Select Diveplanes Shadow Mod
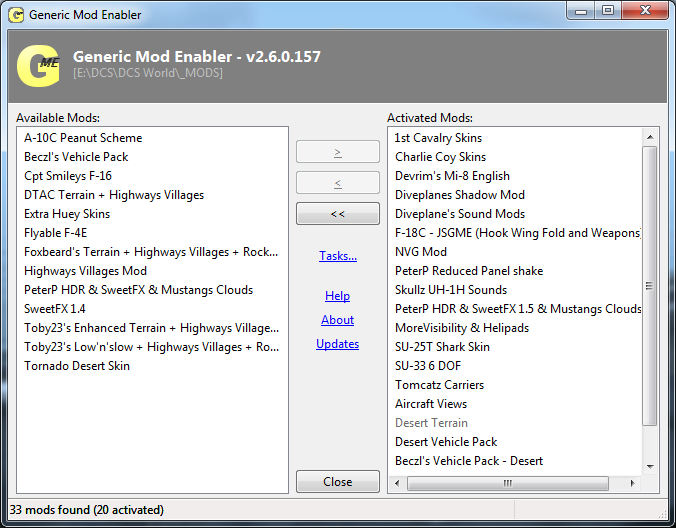Viewport: 676px width, 528px height. (460, 195)
